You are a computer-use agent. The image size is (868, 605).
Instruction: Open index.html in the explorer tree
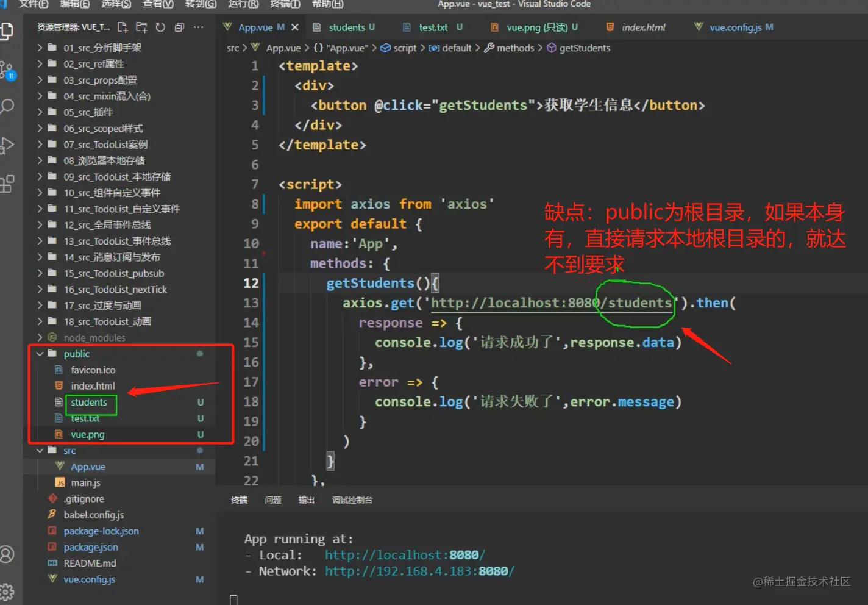(119, 386)
